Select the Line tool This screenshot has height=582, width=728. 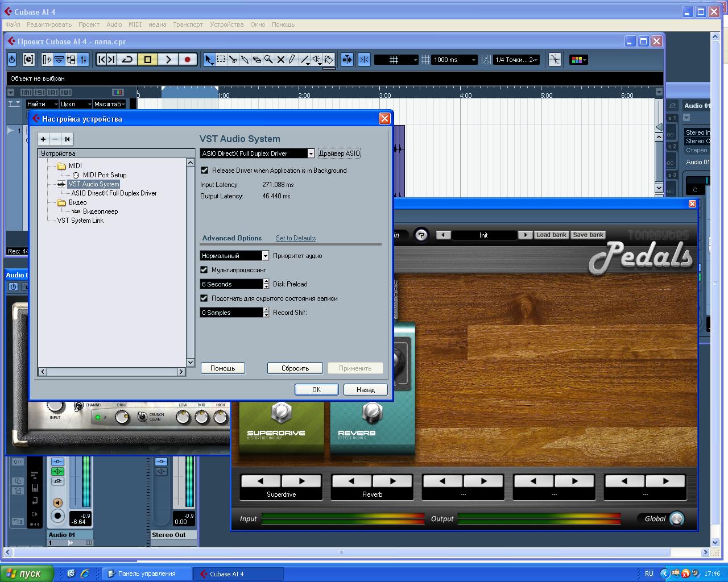[305, 60]
